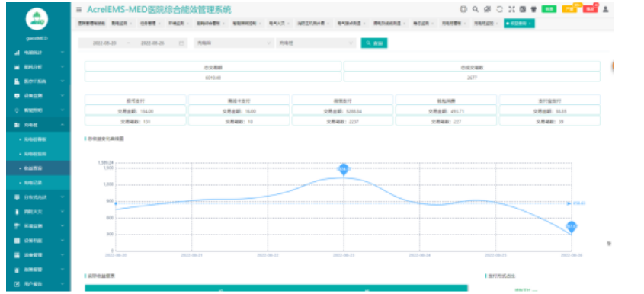The height and width of the screenshot is (294, 644).
Task: Click transaction amount 493.71 cell
Action: [446, 111]
